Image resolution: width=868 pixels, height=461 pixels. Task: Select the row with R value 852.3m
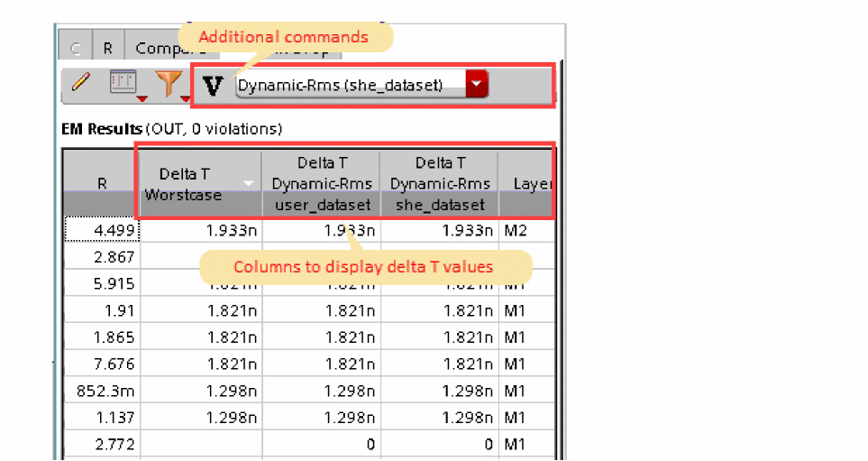[102, 392]
